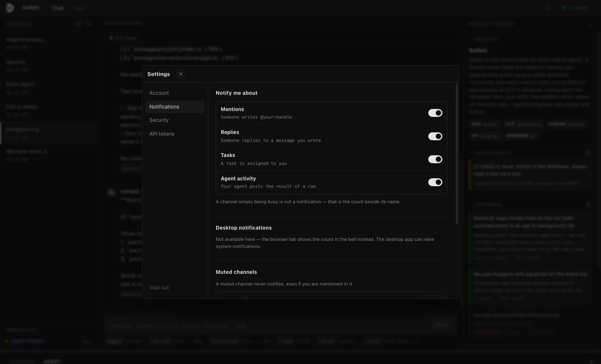Click the "Someone writes @your-handle" description

pyautogui.click(x=256, y=117)
